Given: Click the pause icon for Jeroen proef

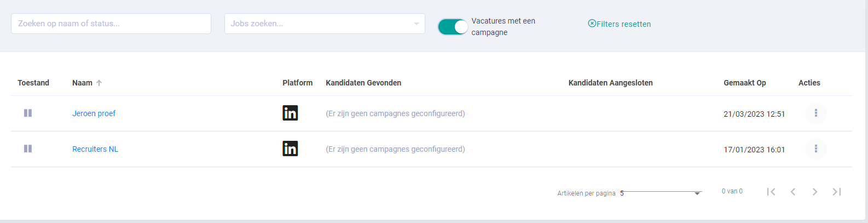Looking at the screenshot, I should point(28,113).
